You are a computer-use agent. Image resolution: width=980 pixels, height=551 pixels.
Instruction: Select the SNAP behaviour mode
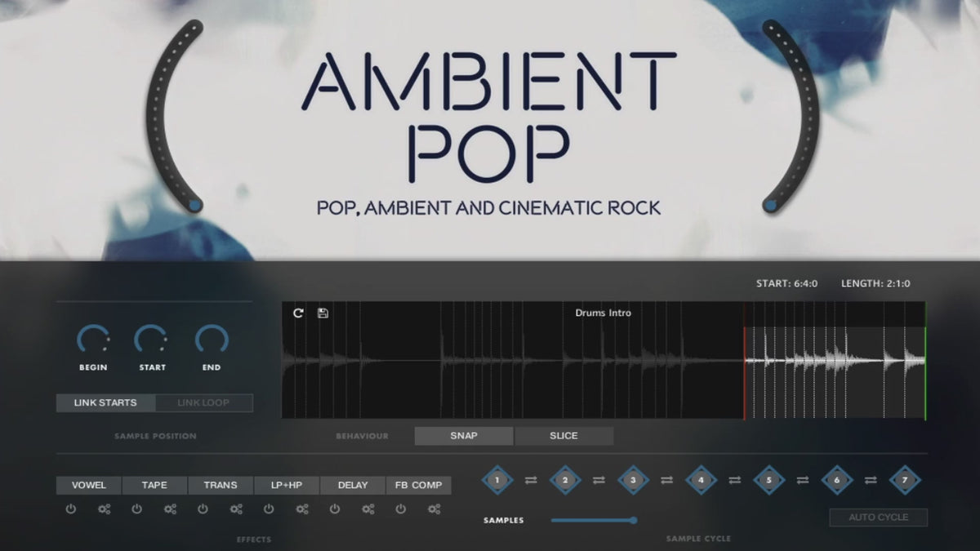[464, 436]
